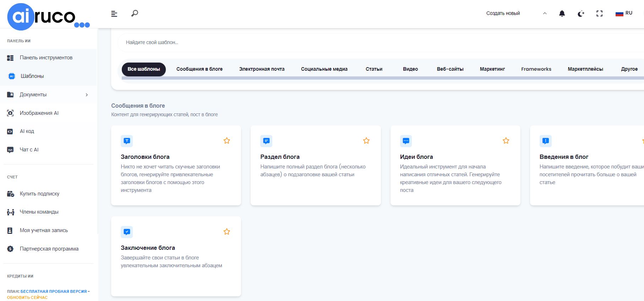Click Члены команды team icon
This screenshot has height=301, width=644.
pos(11,212)
